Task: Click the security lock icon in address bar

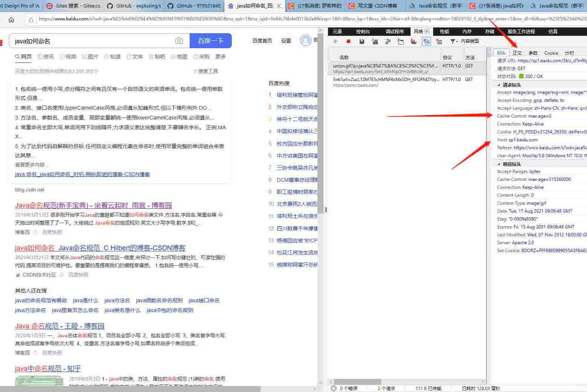Action: pos(31,20)
